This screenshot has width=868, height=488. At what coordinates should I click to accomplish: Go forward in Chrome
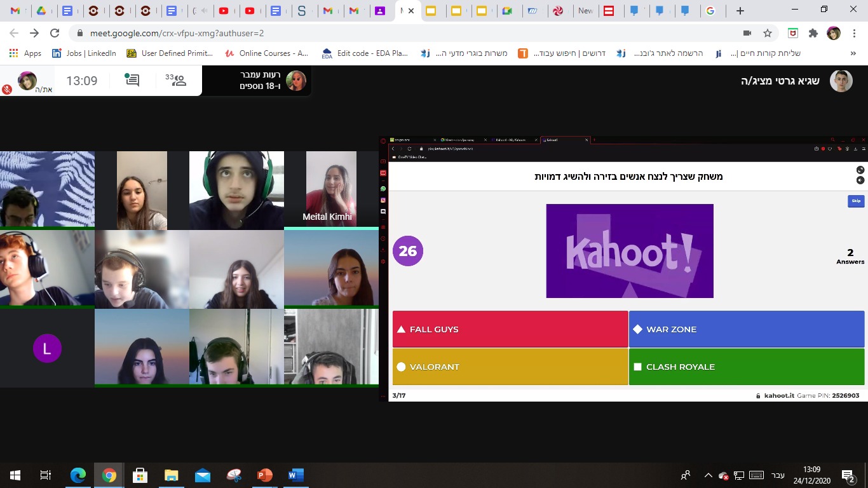click(x=34, y=33)
